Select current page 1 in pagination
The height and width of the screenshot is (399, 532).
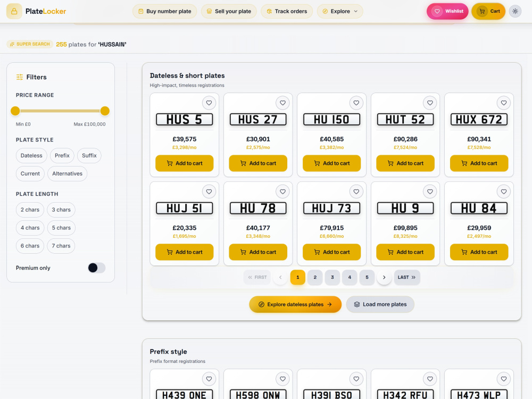pos(297,277)
